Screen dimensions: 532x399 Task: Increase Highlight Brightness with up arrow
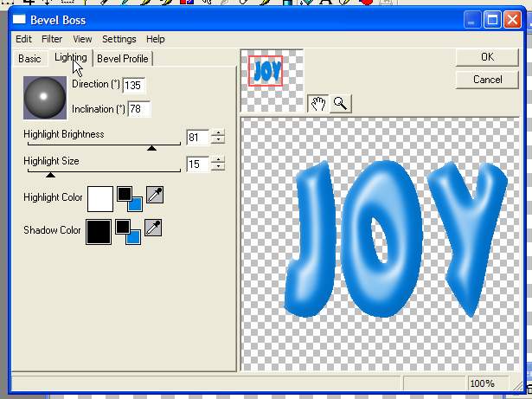(x=218, y=133)
